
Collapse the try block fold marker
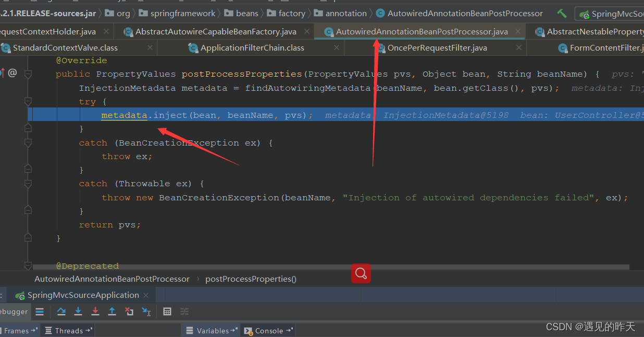[x=28, y=102]
